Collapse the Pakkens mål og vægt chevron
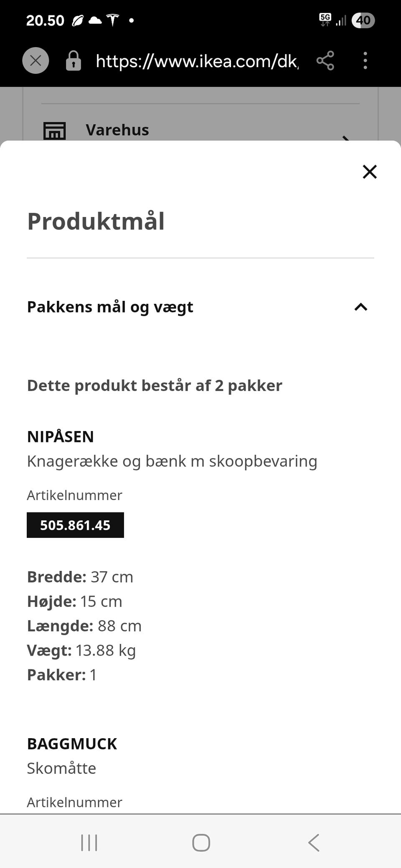 [x=361, y=307]
